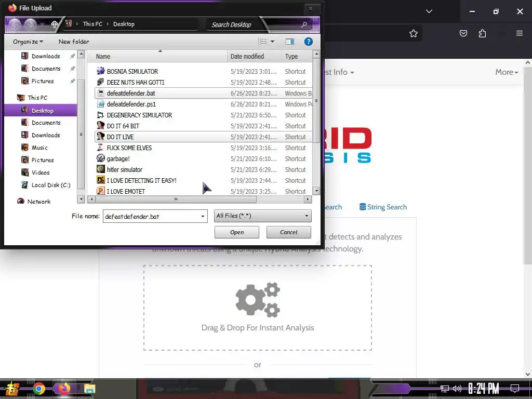Image resolution: width=532 pixels, height=399 pixels.
Task: Open the network tray icon
Action: [444, 389]
